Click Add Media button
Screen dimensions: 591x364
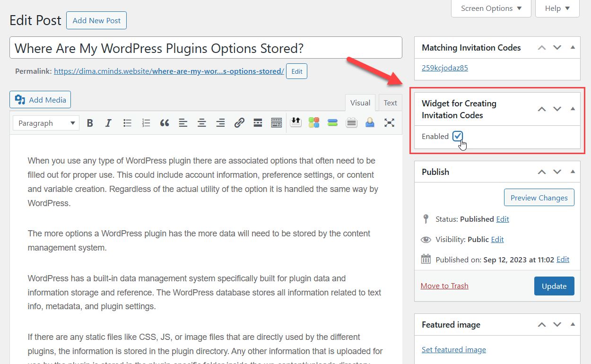click(40, 100)
